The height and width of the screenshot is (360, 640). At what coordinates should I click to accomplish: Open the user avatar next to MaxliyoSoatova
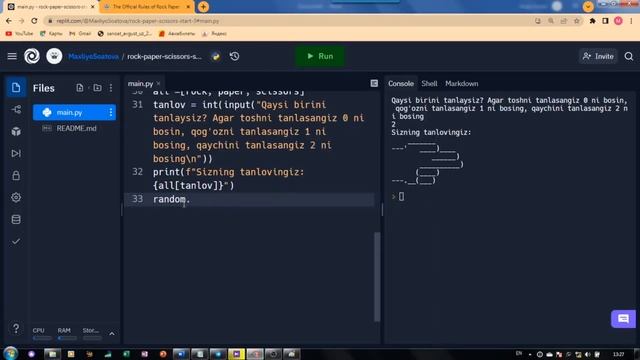coord(54,56)
